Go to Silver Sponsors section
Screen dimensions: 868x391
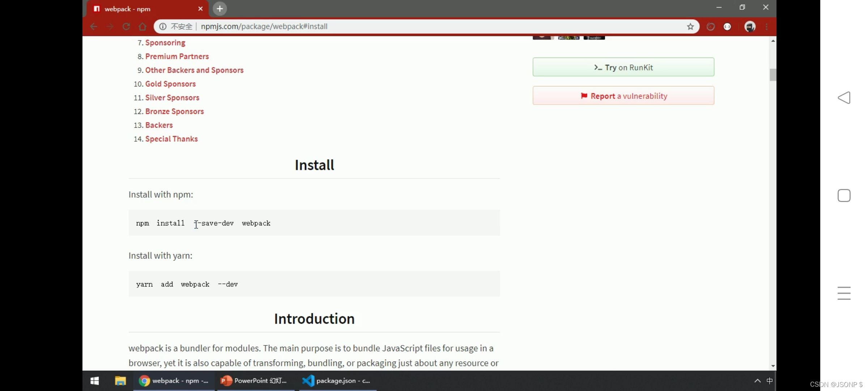[172, 98]
